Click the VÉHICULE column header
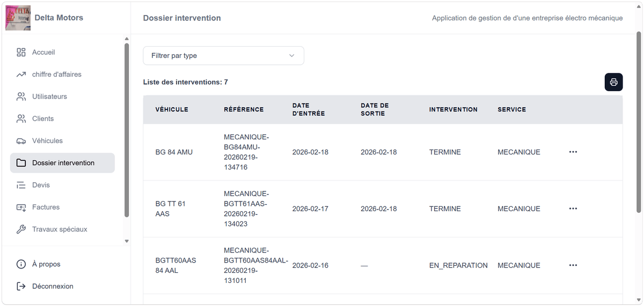Image resolution: width=644 pixels, height=306 pixels. click(172, 109)
